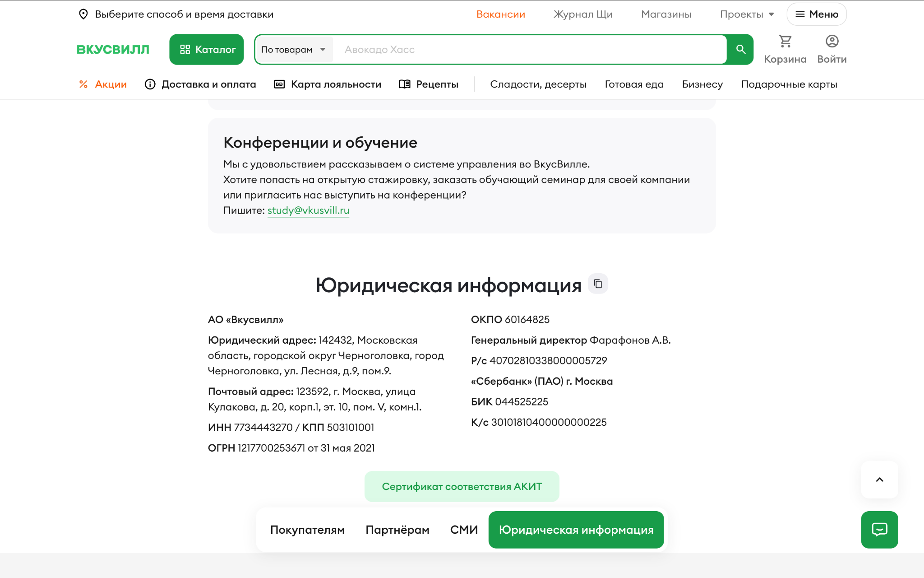Open Сертификат соответствия АКИТ
Image resolution: width=924 pixels, height=578 pixels.
pyautogui.click(x=462, y=486)
